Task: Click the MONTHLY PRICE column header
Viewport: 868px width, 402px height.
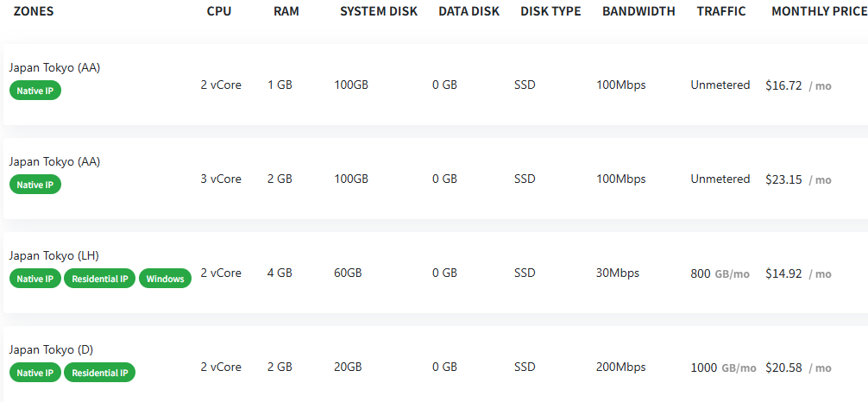Action: pyautogui.click(x=819, y=11)
